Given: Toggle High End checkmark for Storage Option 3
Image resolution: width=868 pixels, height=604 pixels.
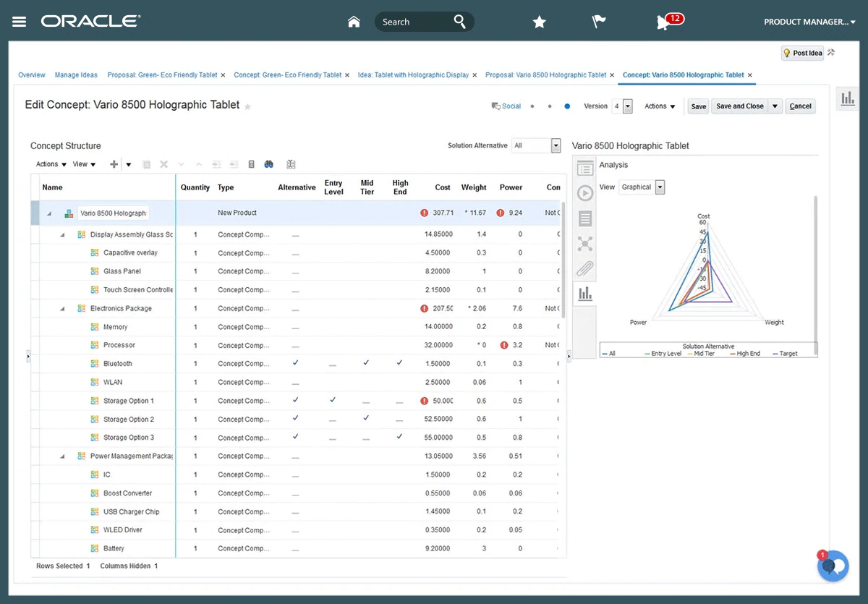Looking at the screenshot, I should pyautogui.click(x=399, y=437).
